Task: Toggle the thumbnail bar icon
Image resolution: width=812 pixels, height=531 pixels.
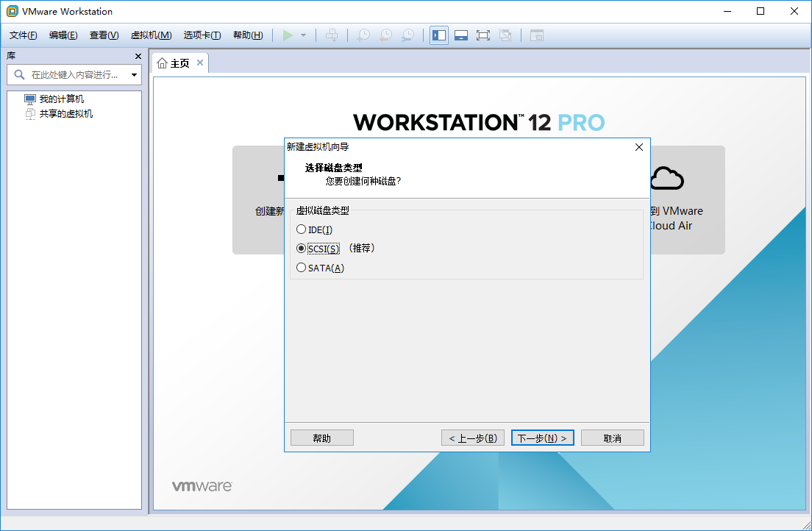Action: click(x=461, y=35)
